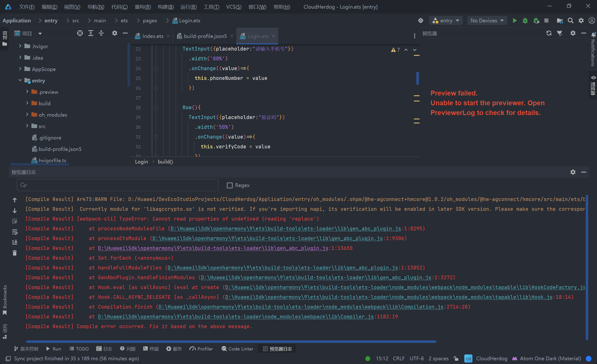Go to the previous log entry (up arrow)

click(14, 200)
